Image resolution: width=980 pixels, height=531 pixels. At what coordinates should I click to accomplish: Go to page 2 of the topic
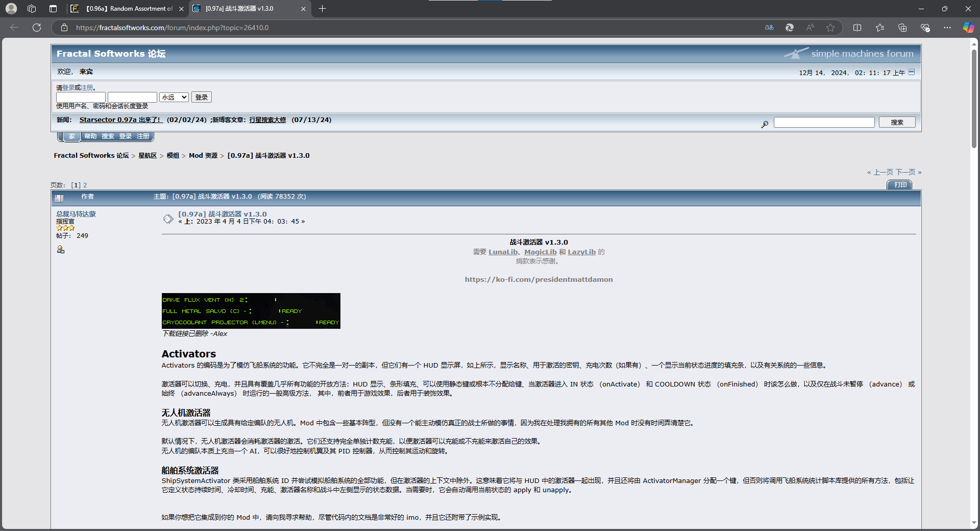(85, 185)
